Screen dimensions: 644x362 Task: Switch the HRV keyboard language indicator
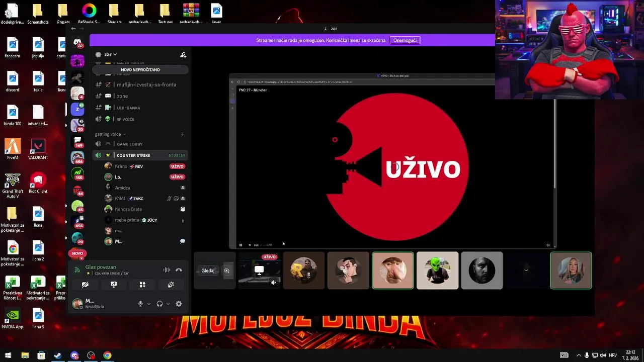pos(613,355)
